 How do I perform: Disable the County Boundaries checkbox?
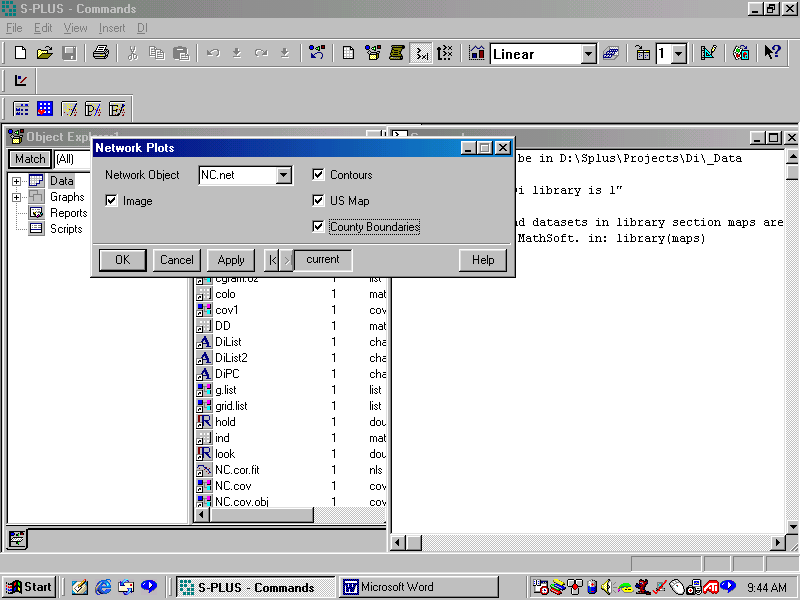click(319, 227)
